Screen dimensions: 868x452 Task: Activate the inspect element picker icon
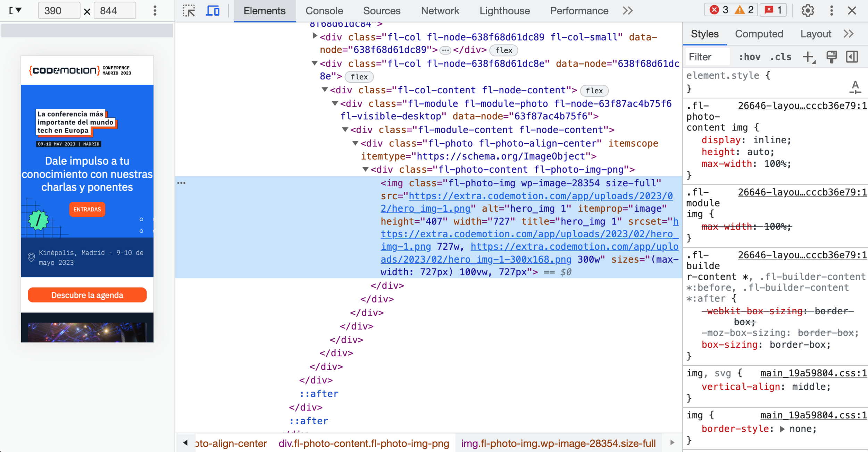[x=189, y=11]
